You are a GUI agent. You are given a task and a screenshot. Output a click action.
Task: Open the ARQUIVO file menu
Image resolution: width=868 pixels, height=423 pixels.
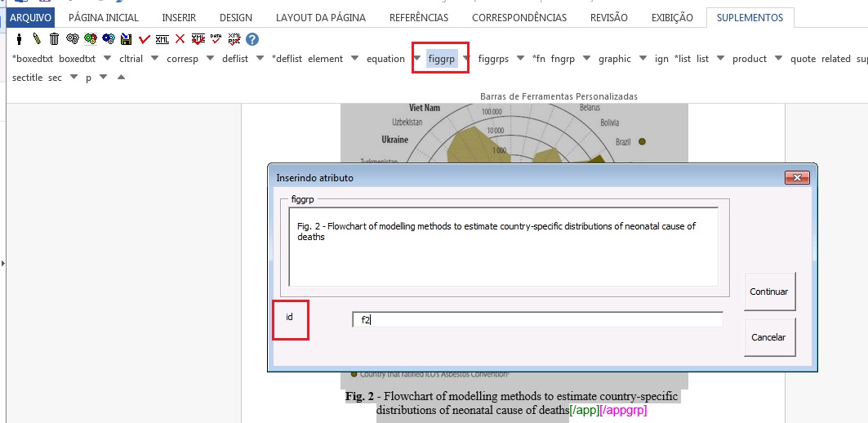(x=30, y=17)
